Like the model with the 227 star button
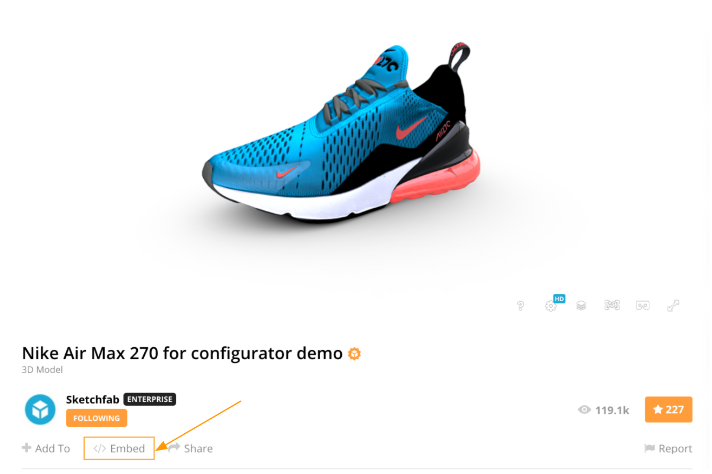The height and width of the screenshot is (474, 712). [668, 410]
